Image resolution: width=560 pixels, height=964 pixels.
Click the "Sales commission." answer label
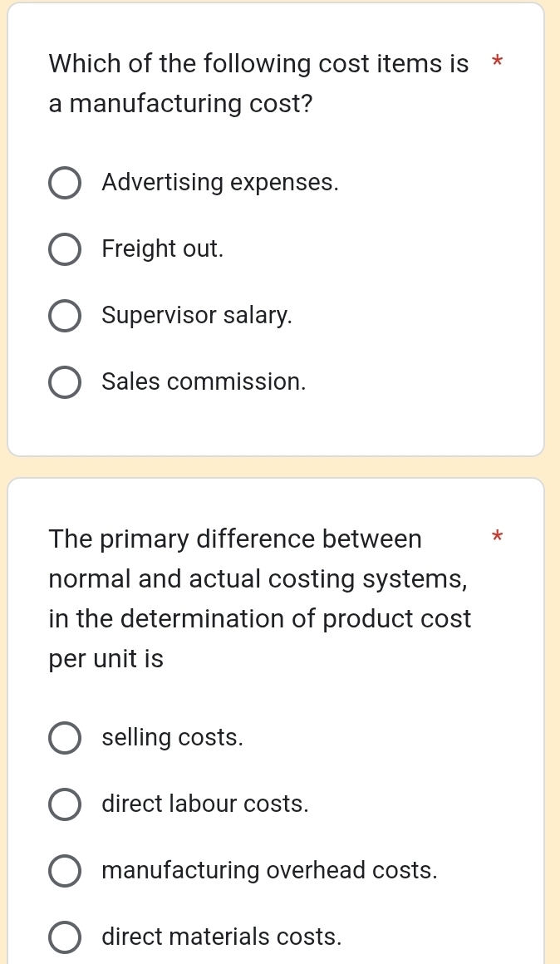[x=204, y=383]
